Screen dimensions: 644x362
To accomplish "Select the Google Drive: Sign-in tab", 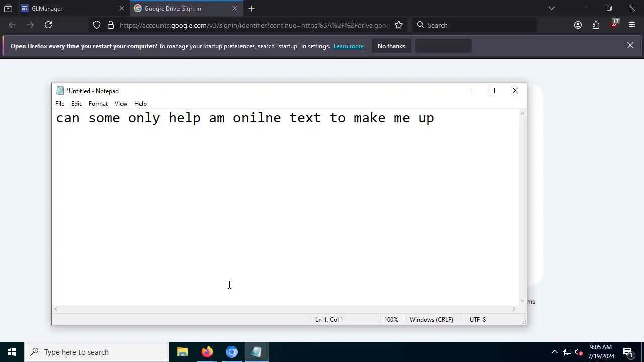I will (186, 8).
